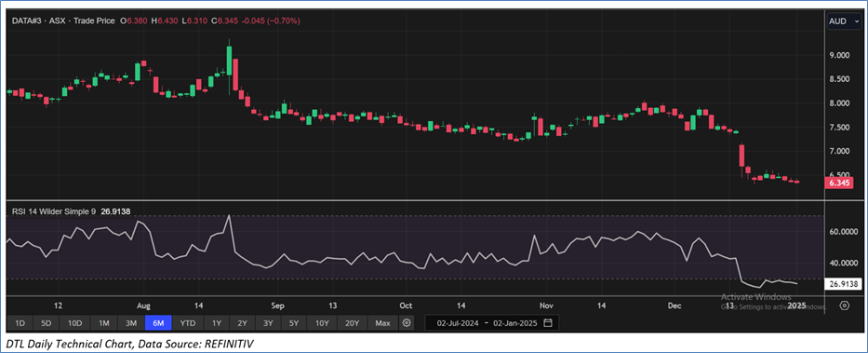868x353 pixels.
Task: Select the 10Y time range
Action: pos(322,322)
